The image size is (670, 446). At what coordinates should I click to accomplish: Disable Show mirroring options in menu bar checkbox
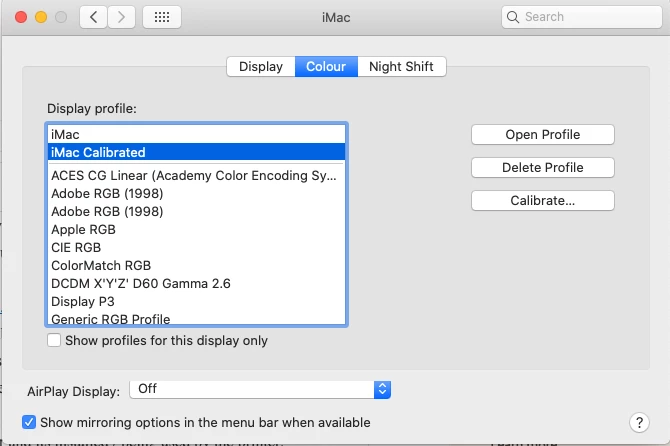[29, 422]
